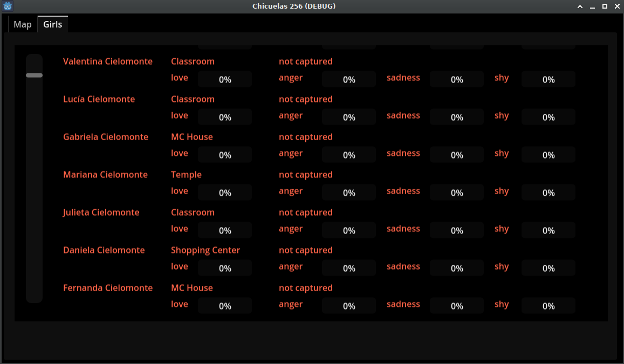Click Fernanda's sadness progress bar
Viewport: 624px width, 364px height.
[x=457, y=306]
